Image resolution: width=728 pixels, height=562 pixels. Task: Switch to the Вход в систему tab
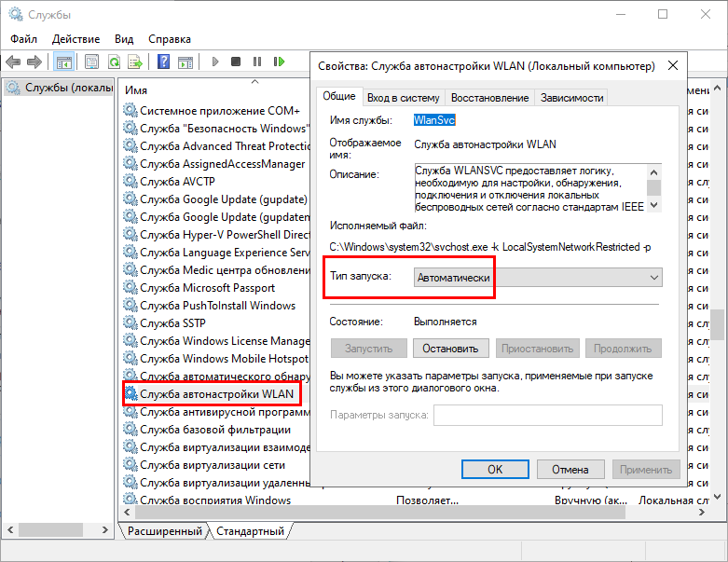click(x=403, y=98)
